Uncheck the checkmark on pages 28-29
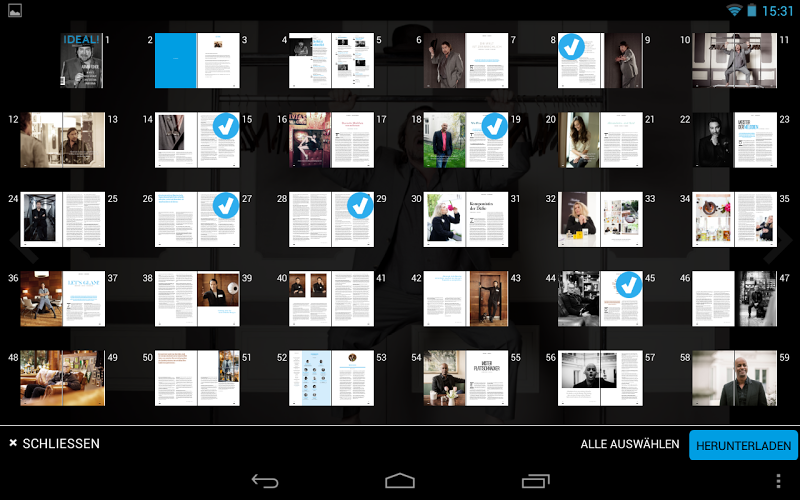 [360, 205]
